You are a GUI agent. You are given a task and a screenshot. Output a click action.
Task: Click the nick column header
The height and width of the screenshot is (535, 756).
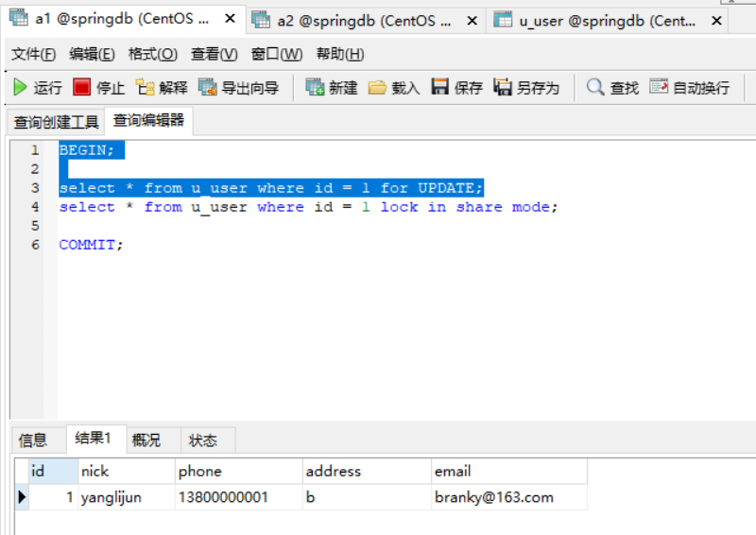(127, 471)
